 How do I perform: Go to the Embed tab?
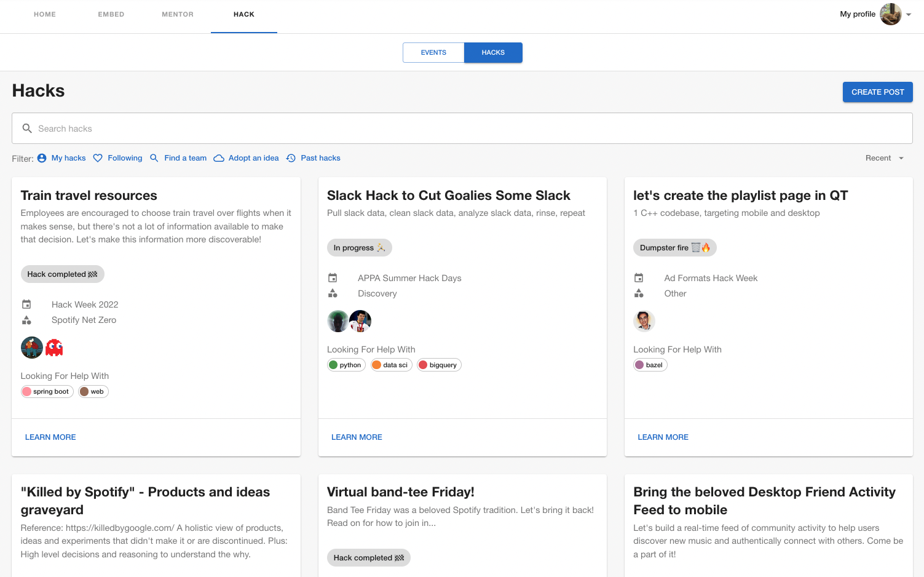point(111,14)
